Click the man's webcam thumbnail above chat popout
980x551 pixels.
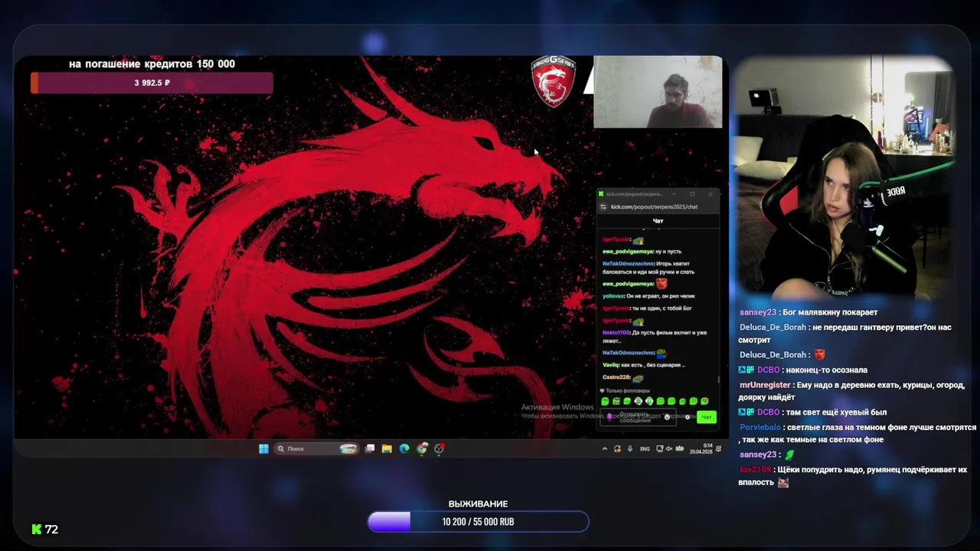click(x=658, y=92)
